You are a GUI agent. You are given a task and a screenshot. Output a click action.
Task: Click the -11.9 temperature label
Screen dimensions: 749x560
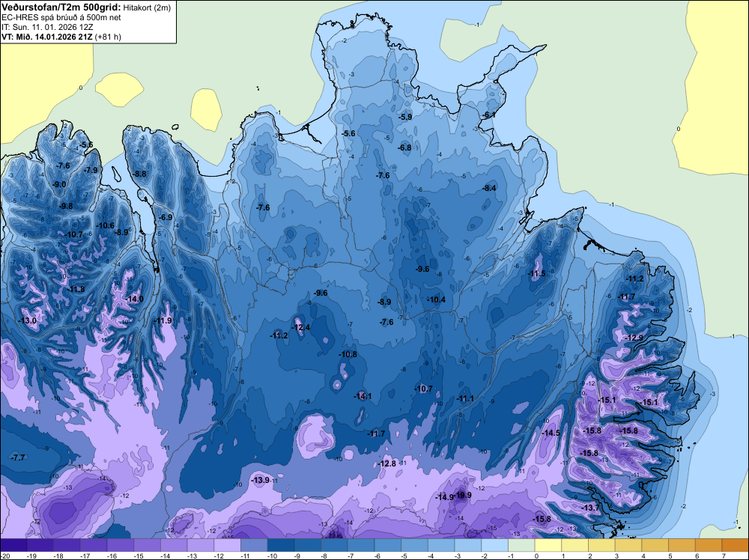coord(163,320)
